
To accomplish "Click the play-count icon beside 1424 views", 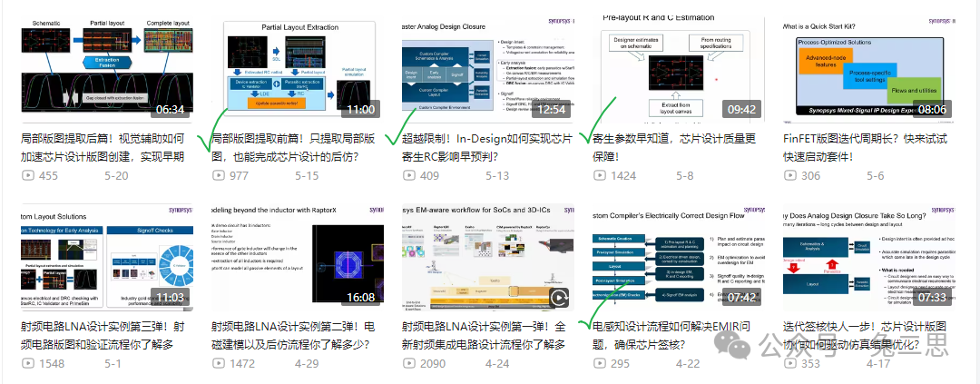I will (x=600, y=175).
